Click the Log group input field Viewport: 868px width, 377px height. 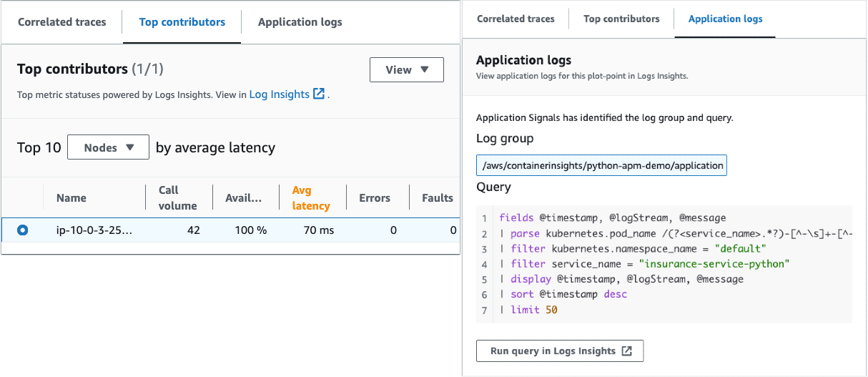602,165
